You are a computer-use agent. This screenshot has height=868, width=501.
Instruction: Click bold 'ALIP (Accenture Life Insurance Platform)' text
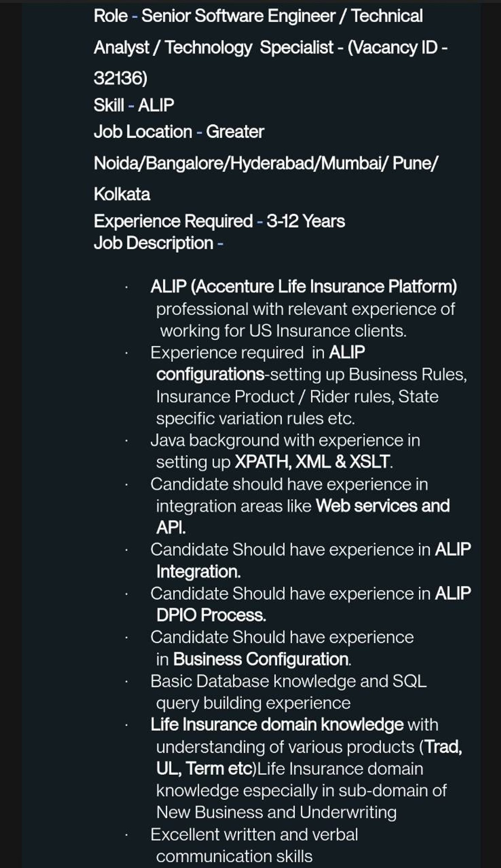point(304,287)
